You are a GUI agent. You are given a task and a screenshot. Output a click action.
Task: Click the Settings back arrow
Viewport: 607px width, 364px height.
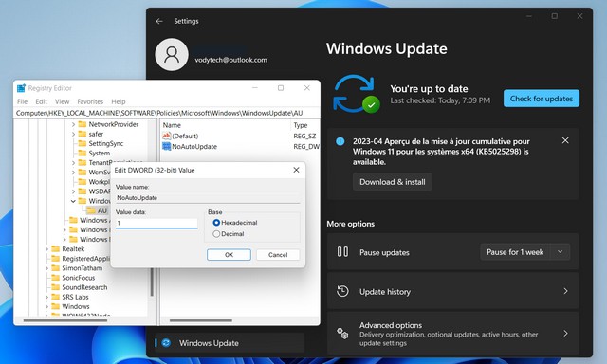(x=159, y=21)
